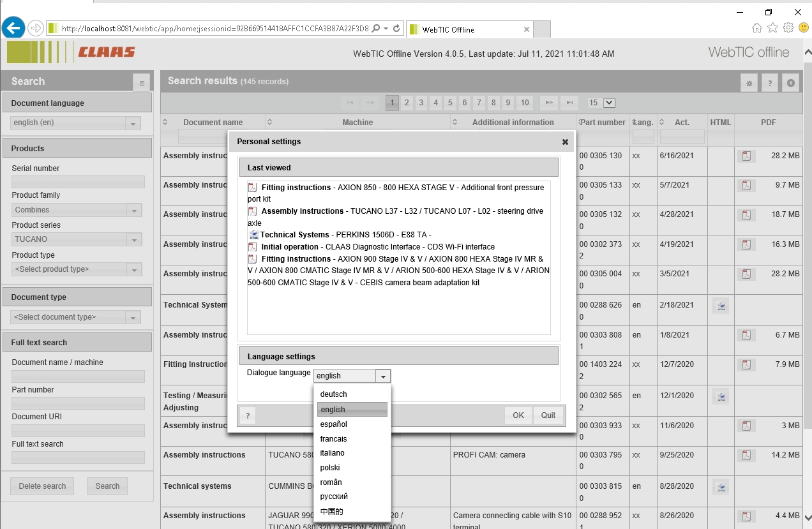
Task: Collapse the Search panel using its header icon
Action: (x=142, y=83)
